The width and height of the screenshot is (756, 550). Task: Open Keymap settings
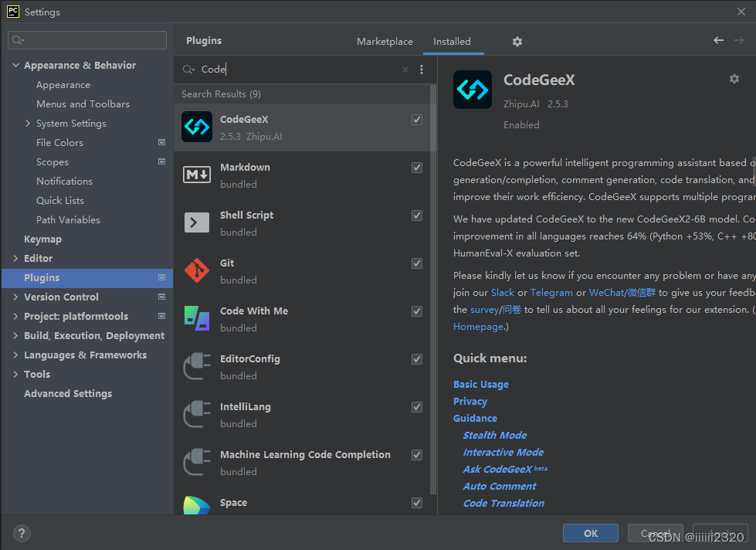tap(43, 239)
